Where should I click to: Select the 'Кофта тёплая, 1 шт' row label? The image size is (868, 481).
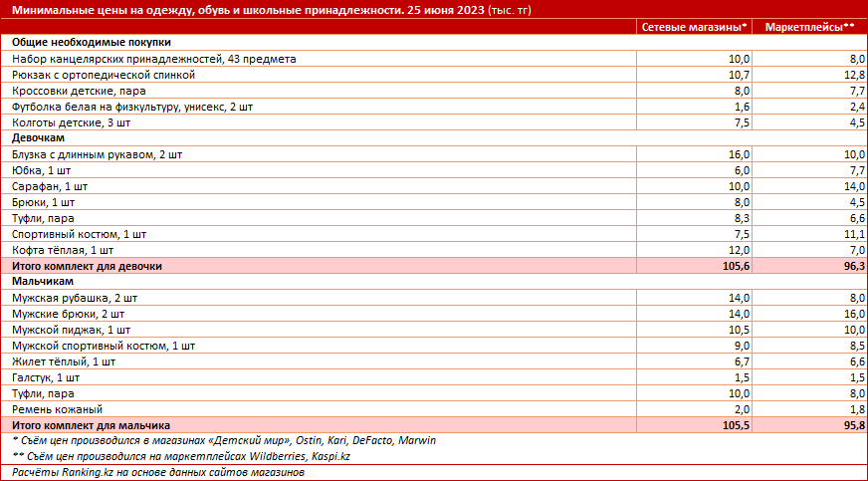[x=63, y=250]
